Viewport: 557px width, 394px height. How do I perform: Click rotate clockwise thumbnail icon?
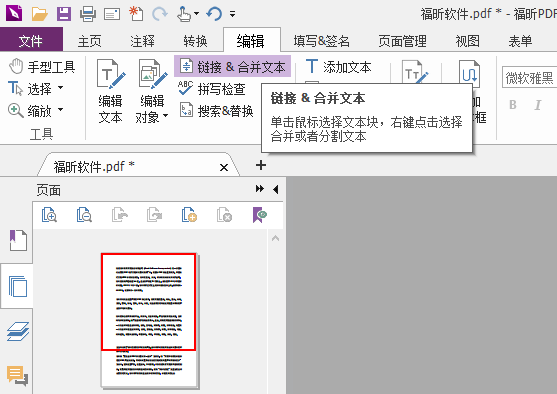(155, 215)
